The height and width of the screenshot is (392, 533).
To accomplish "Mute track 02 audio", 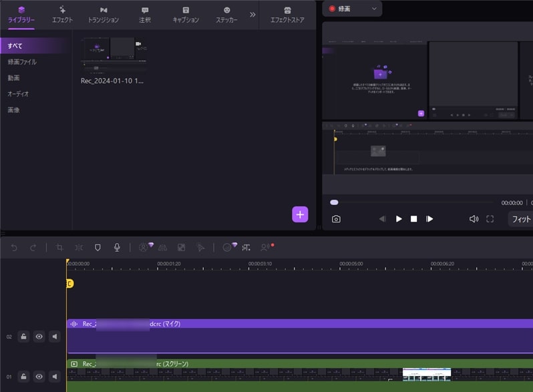I will (54, 337).
